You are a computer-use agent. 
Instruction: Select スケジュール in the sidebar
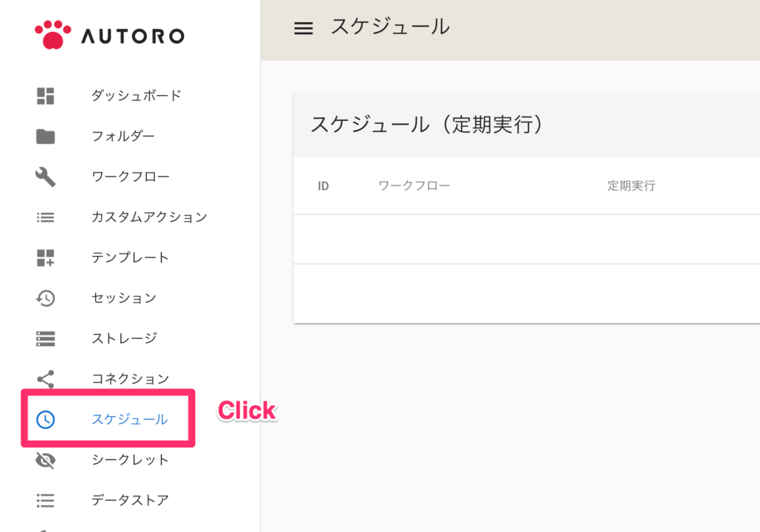click(129, 419)
